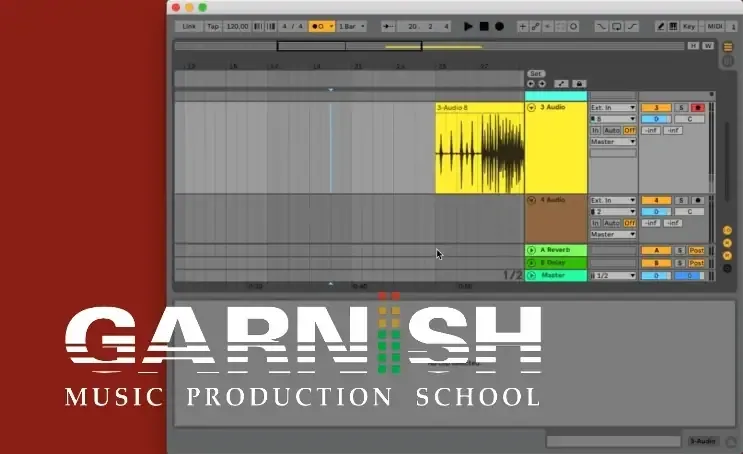The width and height of the screenshot is (743, 454).
Task: Arm the 4 Audio track for recording
Action: coord(698,200)
